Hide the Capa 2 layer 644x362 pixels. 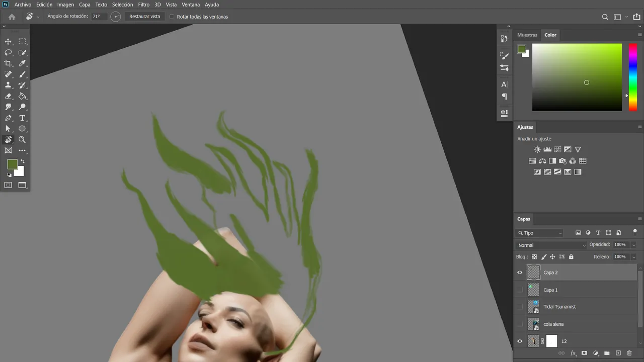pos(520,273)
